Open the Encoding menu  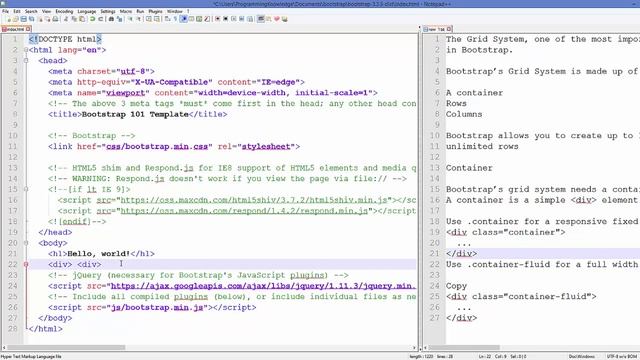tap(64, 11)
